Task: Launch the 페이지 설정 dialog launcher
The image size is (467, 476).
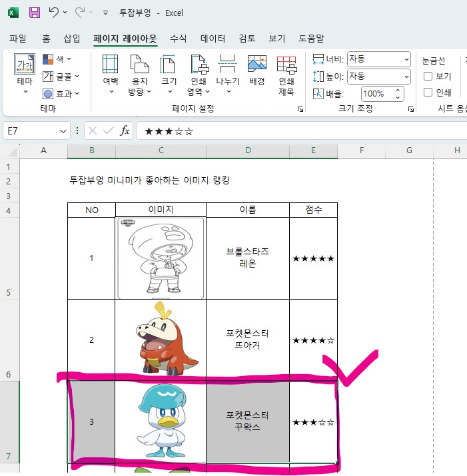Action: pos(300,109)
